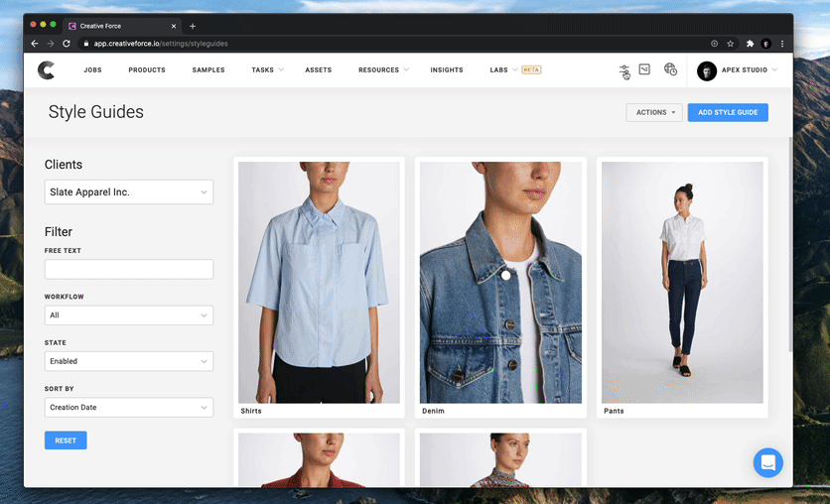
Task: Open the patterned top style guide thumbnail
Action: 500,459
